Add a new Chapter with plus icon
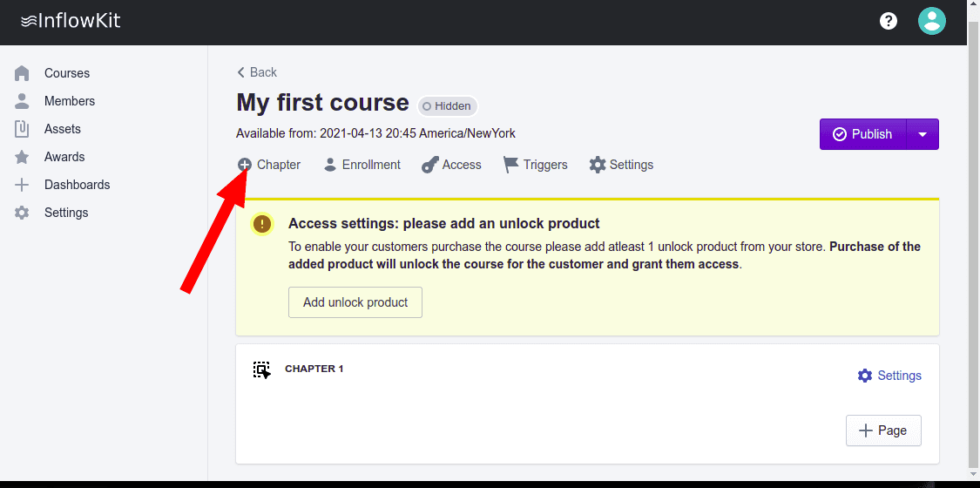 [x=245, y=165]
